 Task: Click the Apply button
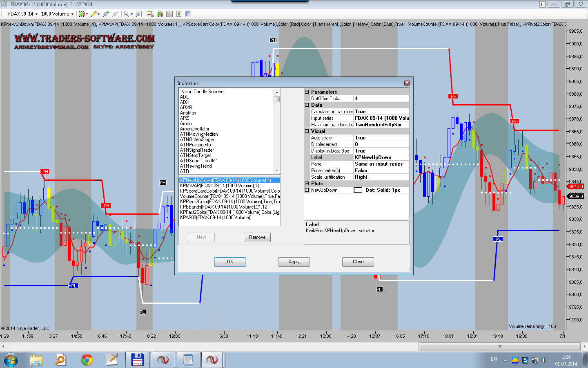click(x=294, y=262)
